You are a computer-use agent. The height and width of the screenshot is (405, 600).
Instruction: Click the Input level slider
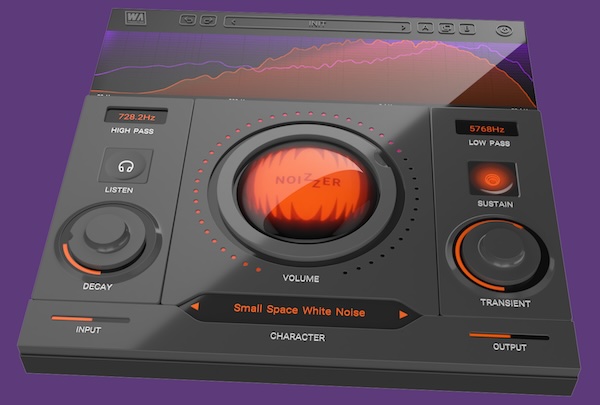click(90, 319)
